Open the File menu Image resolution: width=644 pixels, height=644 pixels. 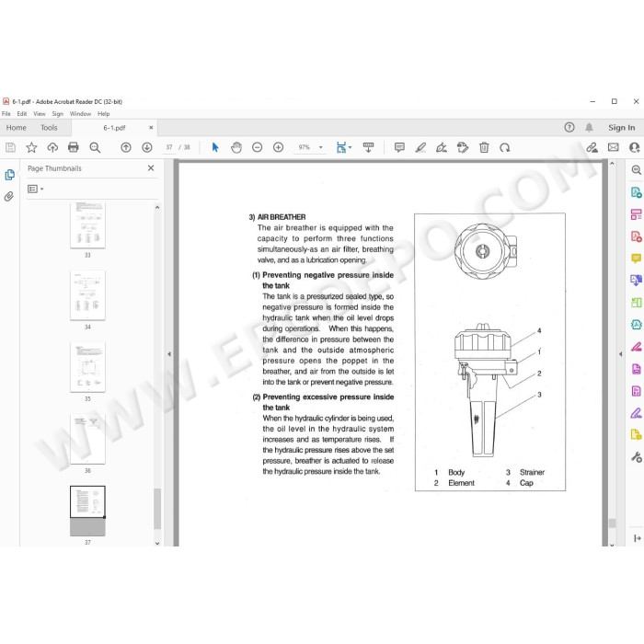6,114
